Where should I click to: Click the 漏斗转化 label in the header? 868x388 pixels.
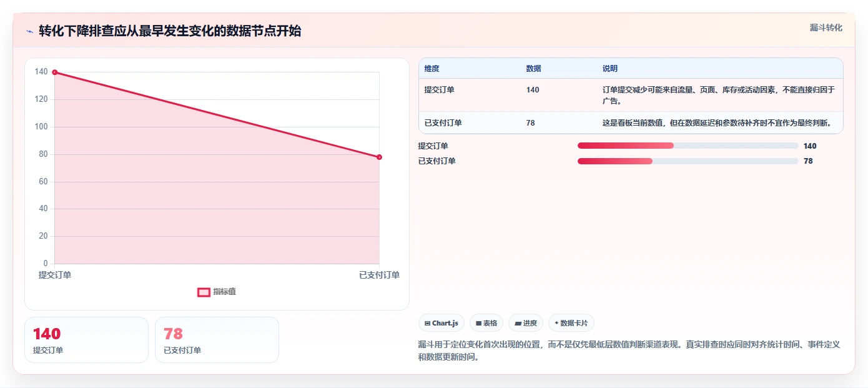(826, 27)
